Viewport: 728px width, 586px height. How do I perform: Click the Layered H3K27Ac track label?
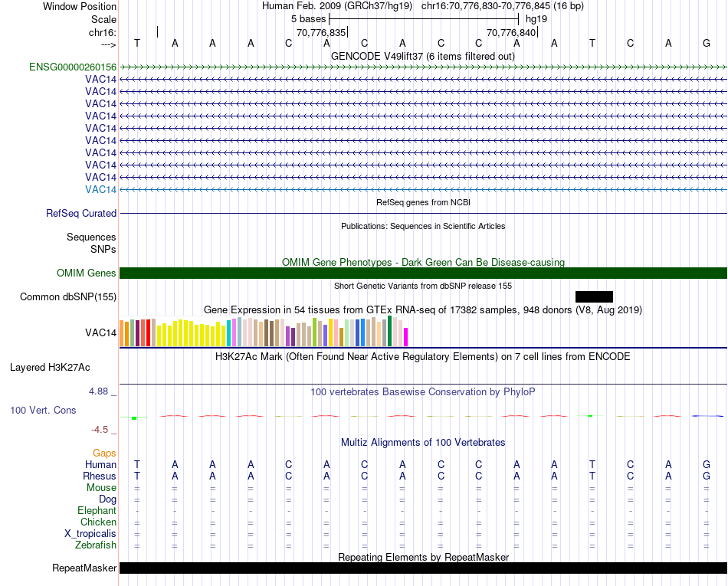click(x=50, y=368)
